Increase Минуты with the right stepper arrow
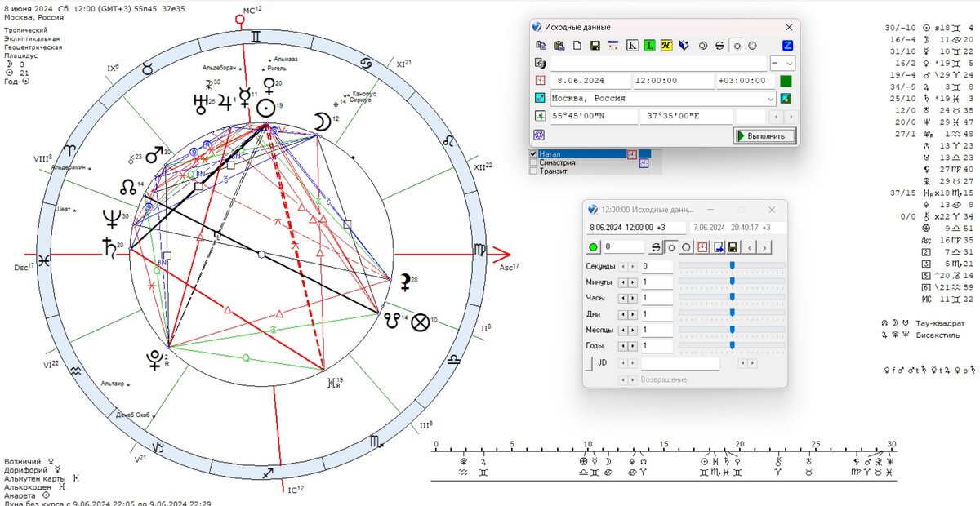Viewport: 980px width, 506px height. [x=632, y=282]
